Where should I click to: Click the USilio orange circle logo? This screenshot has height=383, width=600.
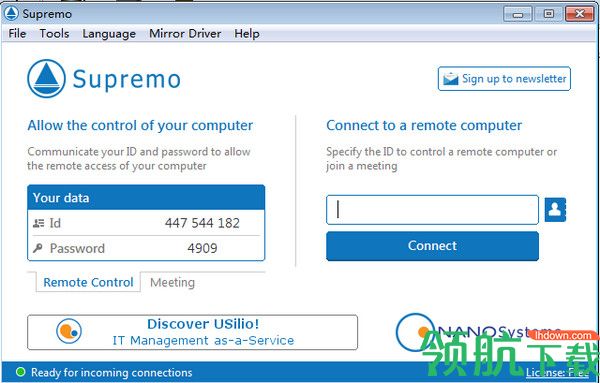point(69,331)
